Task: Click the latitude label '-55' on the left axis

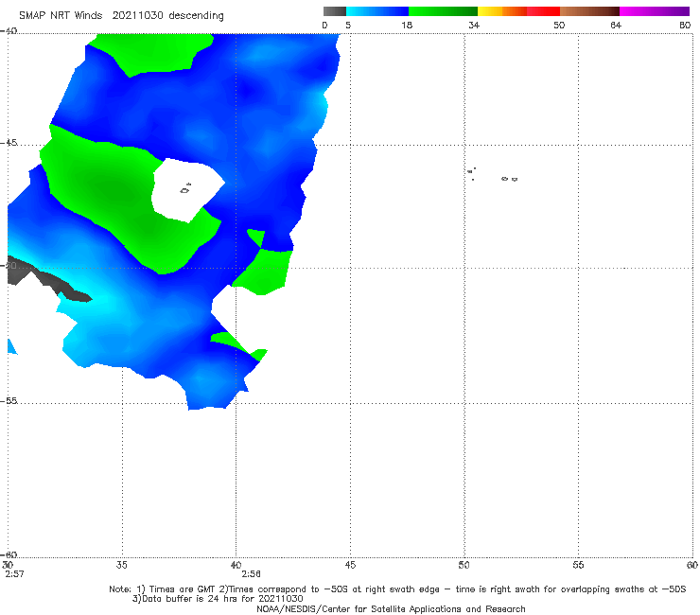Action: coord(9,400)
